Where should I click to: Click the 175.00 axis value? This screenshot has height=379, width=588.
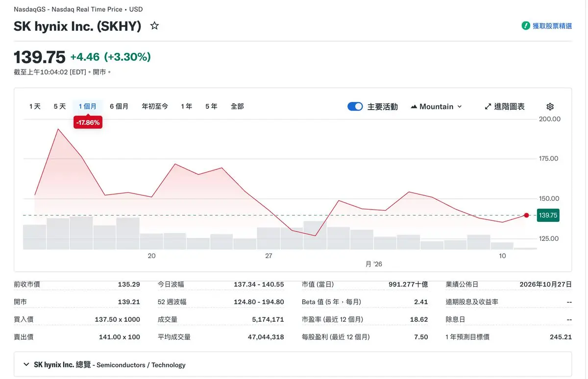coord(548,159)
